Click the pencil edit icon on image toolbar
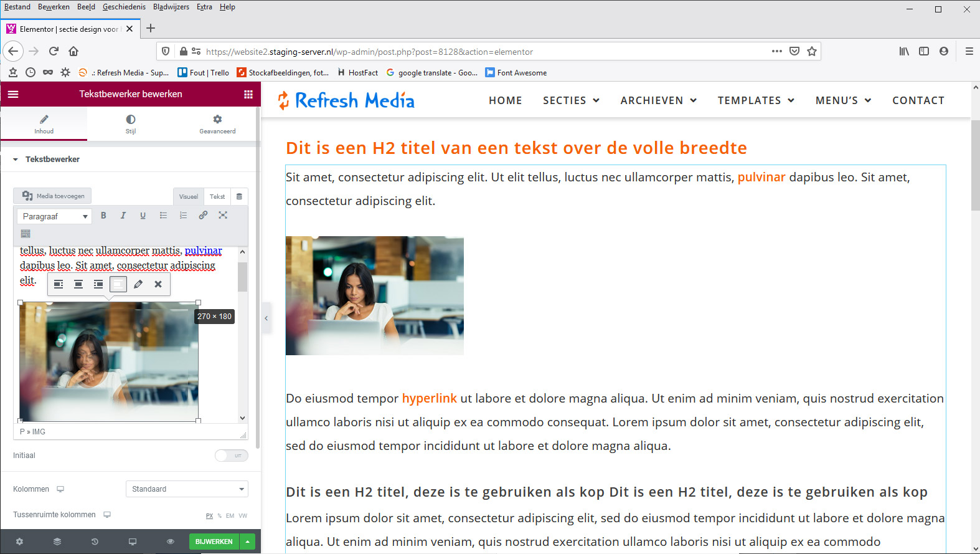980x554 pixels. tap(138, 284)
